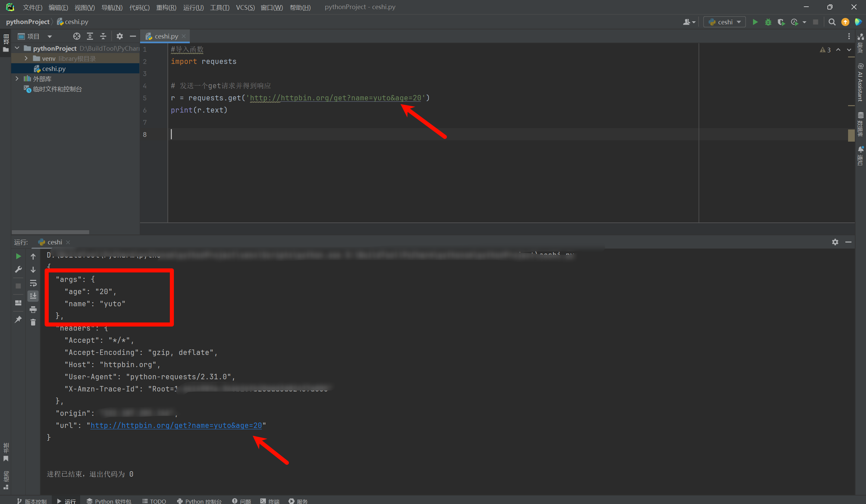Open the database side panel
Viewport: 866px width, 504px height.
[x=861, y=124]
